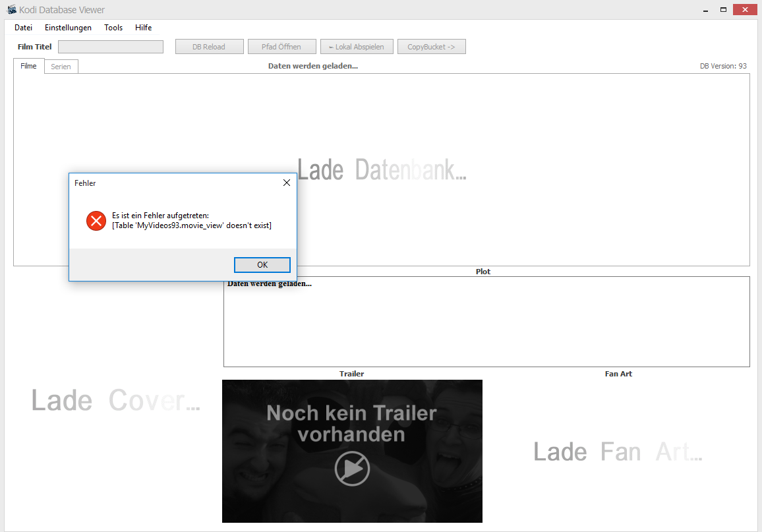Minimize the Kodi Database Viewer window
The height and width of the screenshot is (532, 762).
(705, 10)
